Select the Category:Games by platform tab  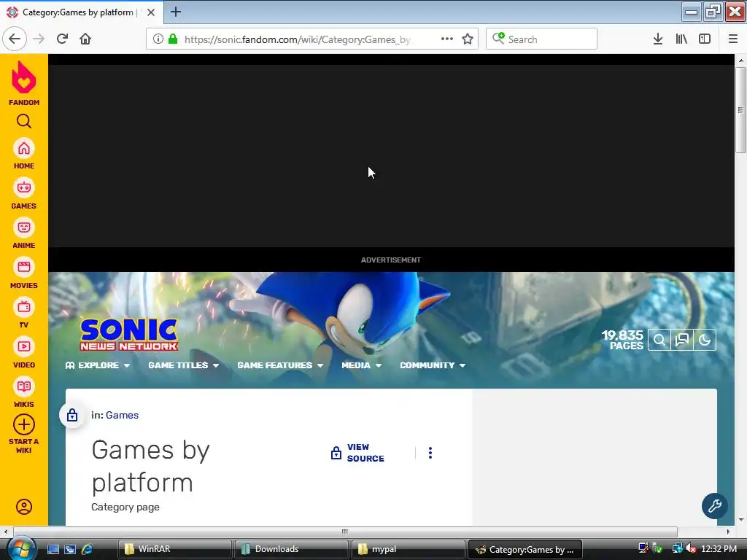(77, 12)
